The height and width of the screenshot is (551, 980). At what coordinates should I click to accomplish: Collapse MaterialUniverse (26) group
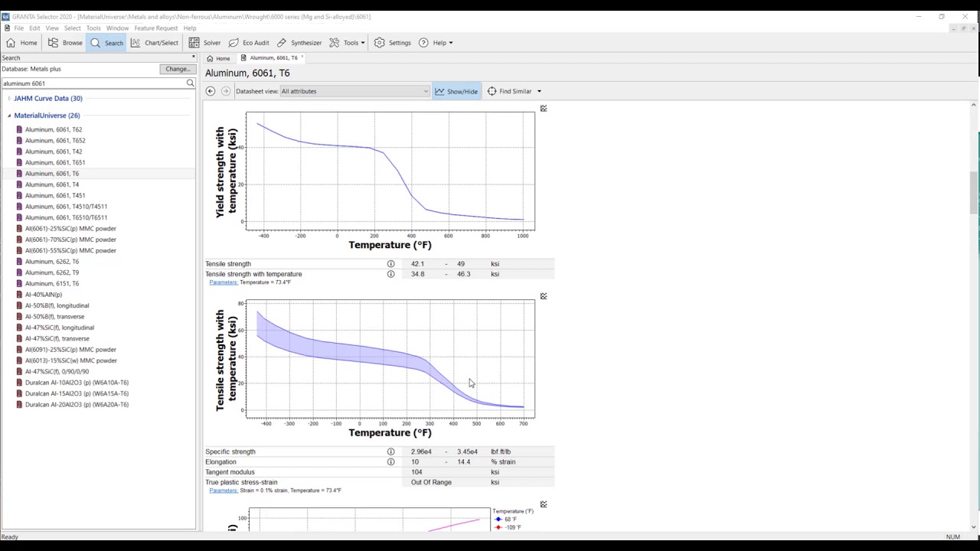coord(9,116)
